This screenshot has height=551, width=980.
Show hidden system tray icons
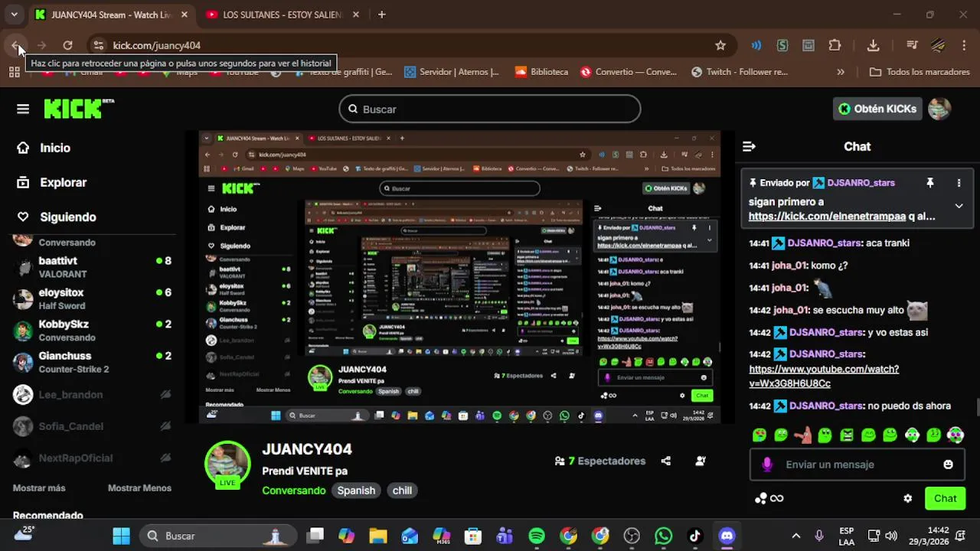pos(796,536)
